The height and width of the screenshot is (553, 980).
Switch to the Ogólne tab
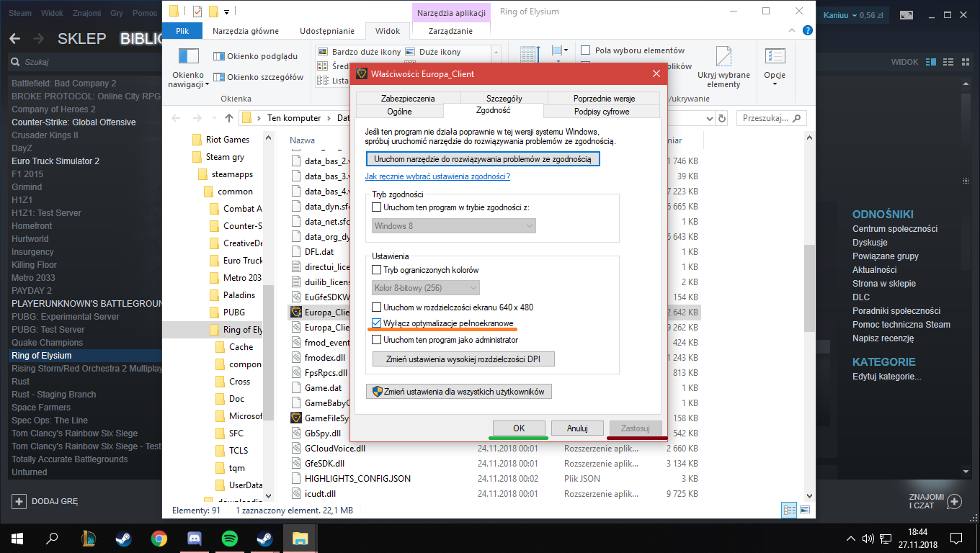(400, 112)
